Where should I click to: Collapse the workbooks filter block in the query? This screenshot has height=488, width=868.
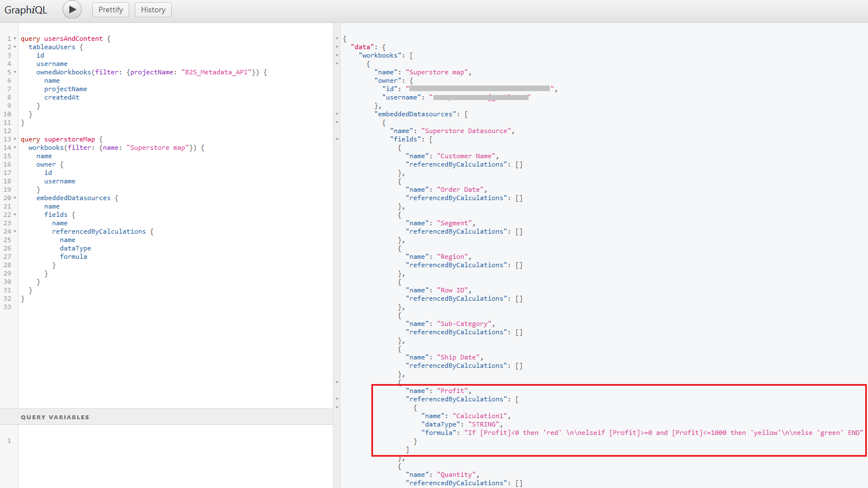pyautogui.click(x=15, y=148)
